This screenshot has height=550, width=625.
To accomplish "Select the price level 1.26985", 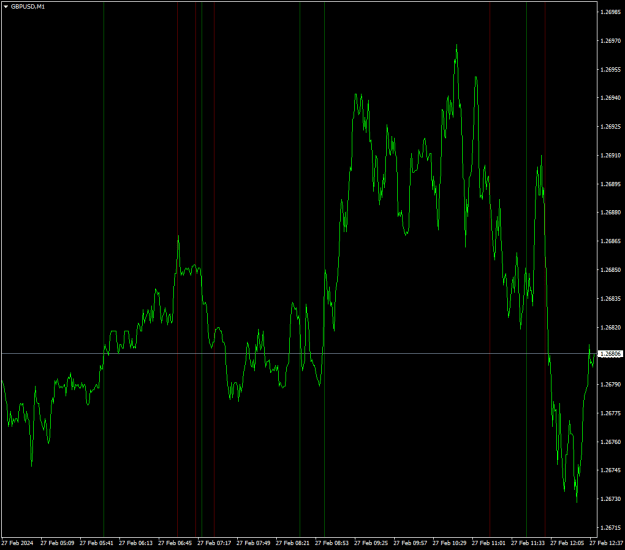I will (x=610, y=12).
